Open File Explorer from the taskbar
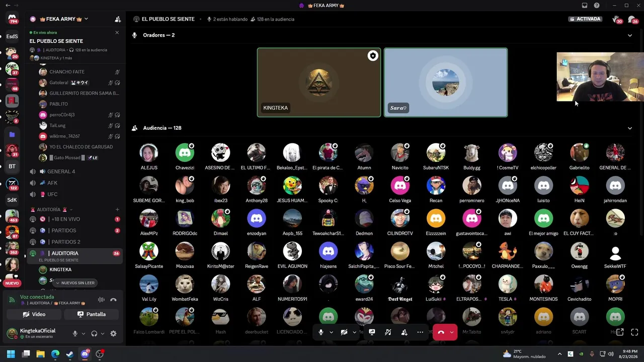The height and width of the screenshot is (362, 644). coord(40,354)
